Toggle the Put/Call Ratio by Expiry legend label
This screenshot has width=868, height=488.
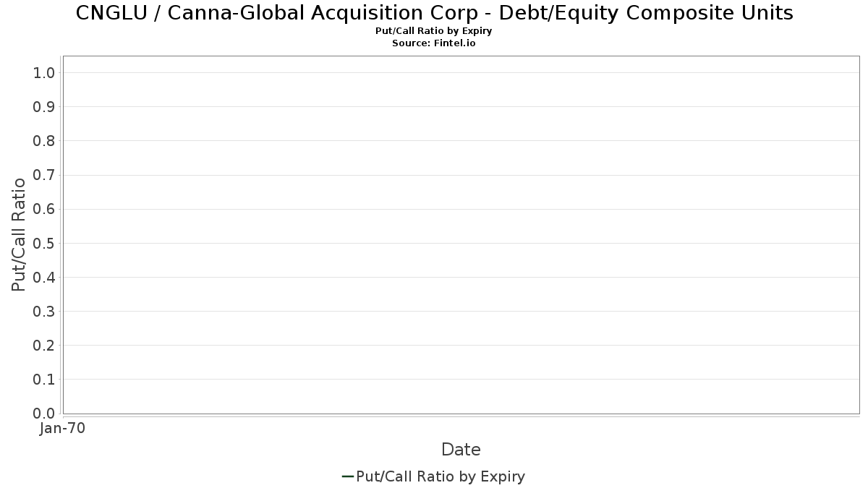pos(441,476)
